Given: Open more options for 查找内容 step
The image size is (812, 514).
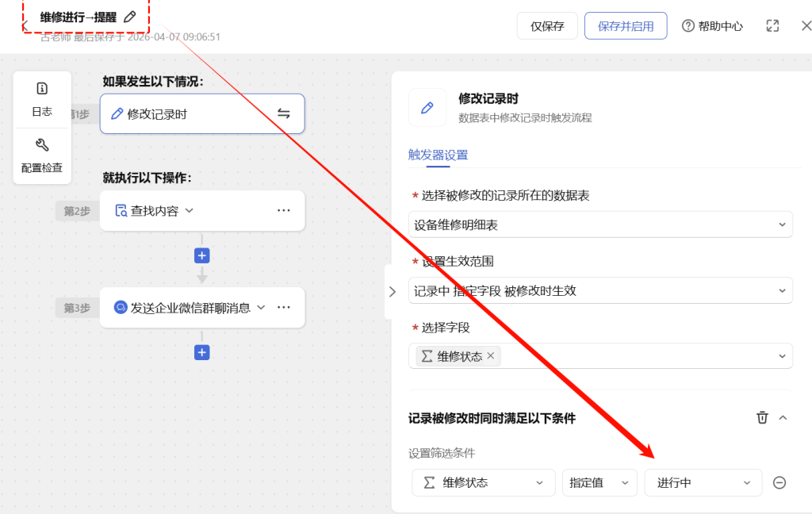Looking at the screenshot, I should point(284,210).
